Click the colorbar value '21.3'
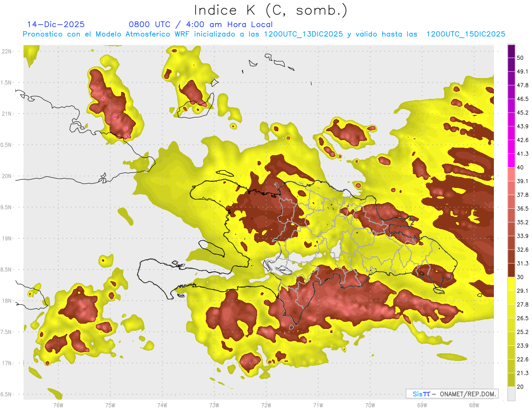 point(523,373)
